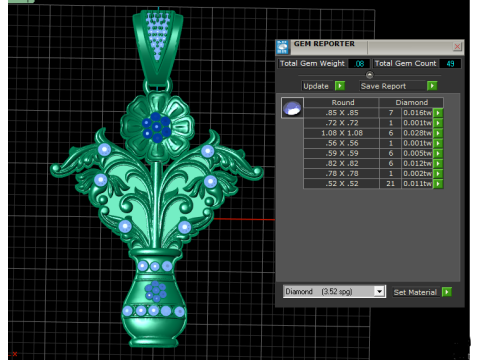Collapse the panel using round arrow toggle
This screenshot has height=360, width=480.
[x=369, y=74]
